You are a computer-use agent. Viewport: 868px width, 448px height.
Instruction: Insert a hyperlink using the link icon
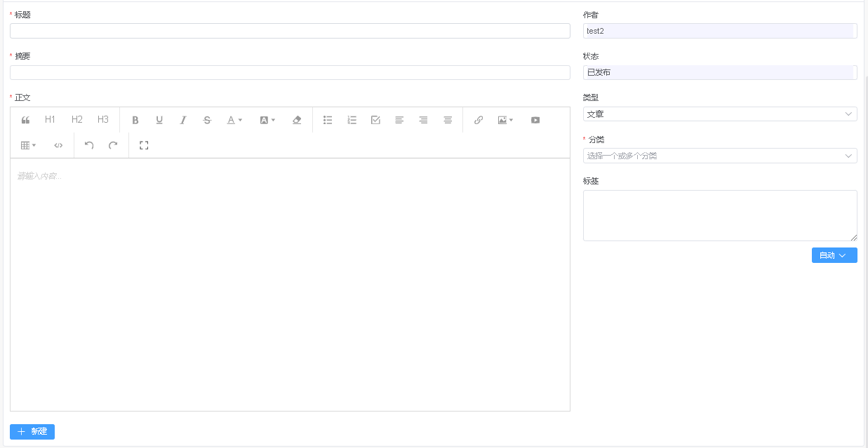pos(478,119)
